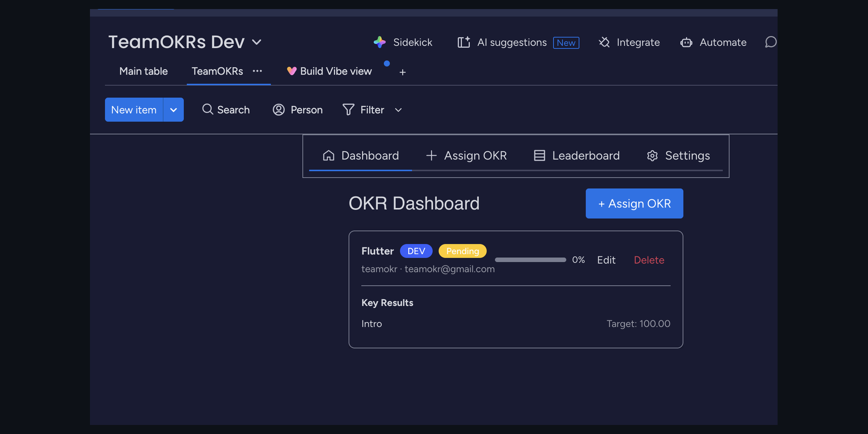The image size is (868, 434).
Task: Click the blue DEV badge
Action: click(416, 251)
